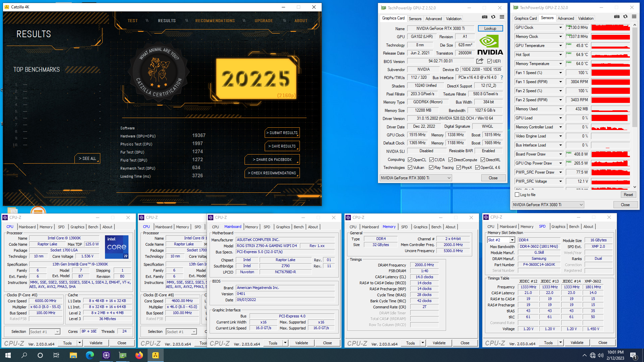Expand the GPU Clock sensor dropdown
This screenshot has width=644, height=362.
560,27
